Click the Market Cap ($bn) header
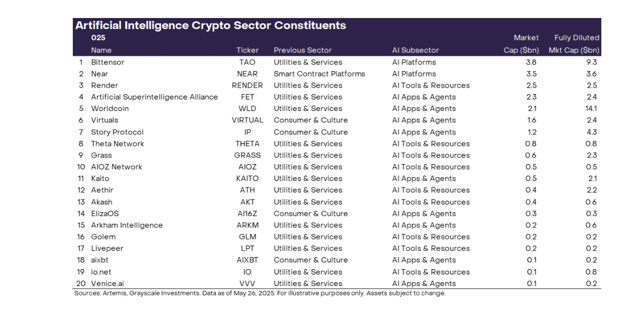The image size is (644, 309). pyautogui.click(x=521, y=44)
